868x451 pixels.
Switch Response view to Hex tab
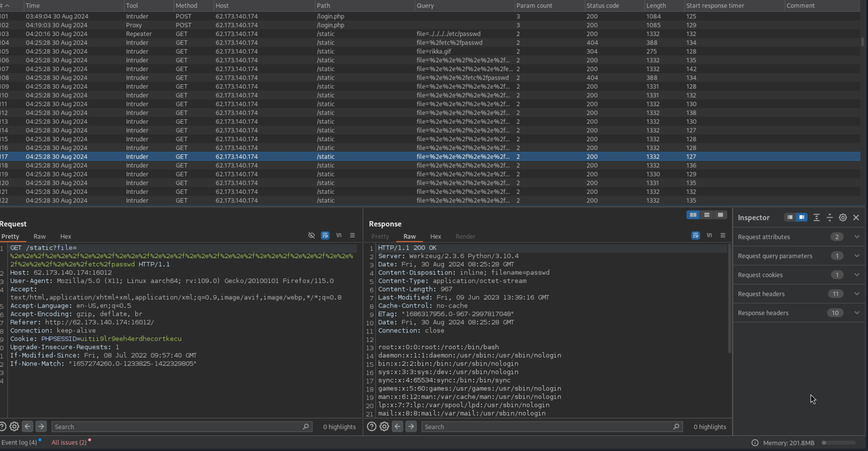coord(435,236)
